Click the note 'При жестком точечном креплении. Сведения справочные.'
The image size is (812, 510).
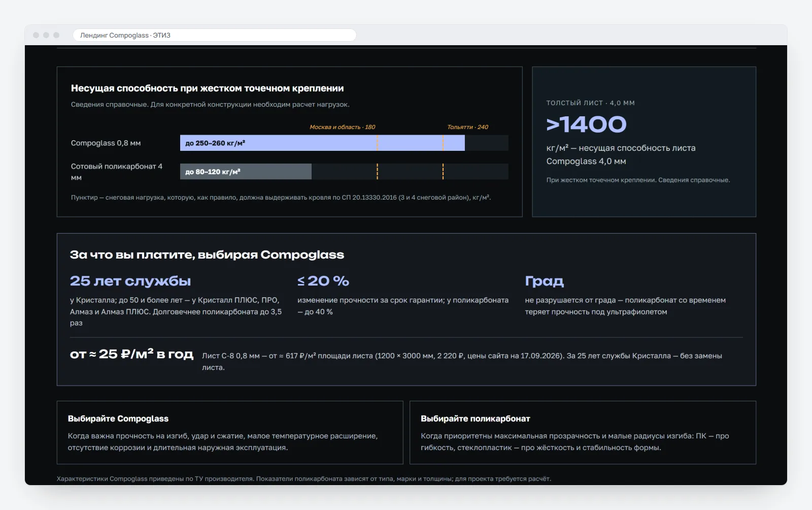[638, 180]
